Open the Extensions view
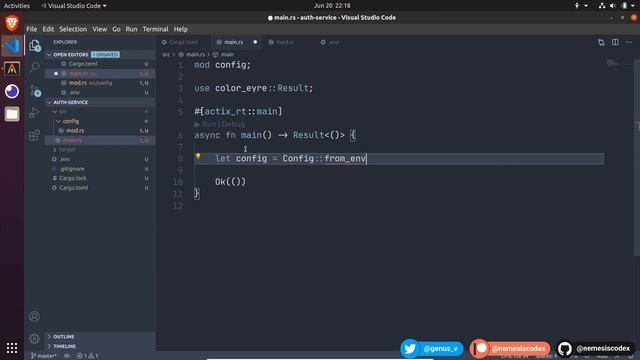Viewport: 640px width, 360px height. [35, 135]
